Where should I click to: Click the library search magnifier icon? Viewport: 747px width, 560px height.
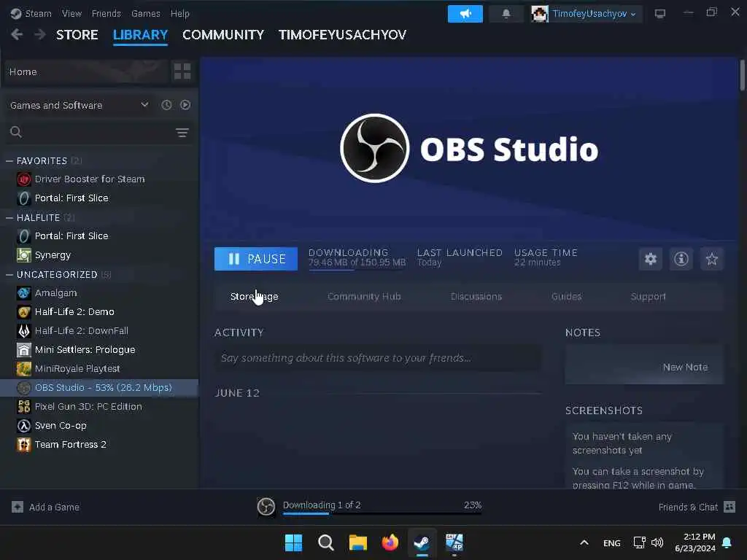click(x=16, y=132)
